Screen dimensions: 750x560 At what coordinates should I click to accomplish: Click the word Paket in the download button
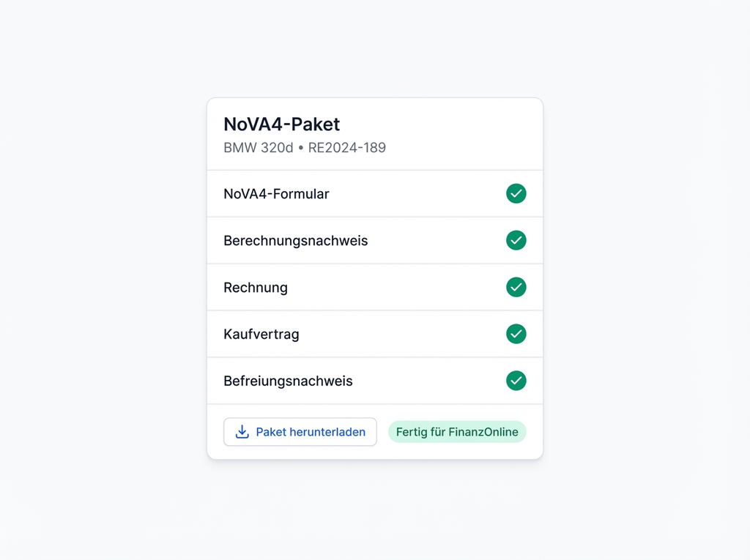[x=272, y=432]
